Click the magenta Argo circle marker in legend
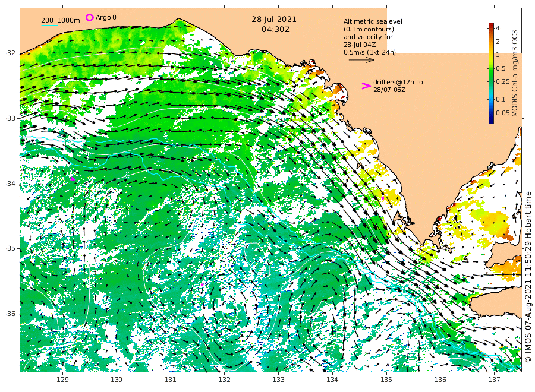Viewport: 535px width, 392px height. [x=90, y=17]
